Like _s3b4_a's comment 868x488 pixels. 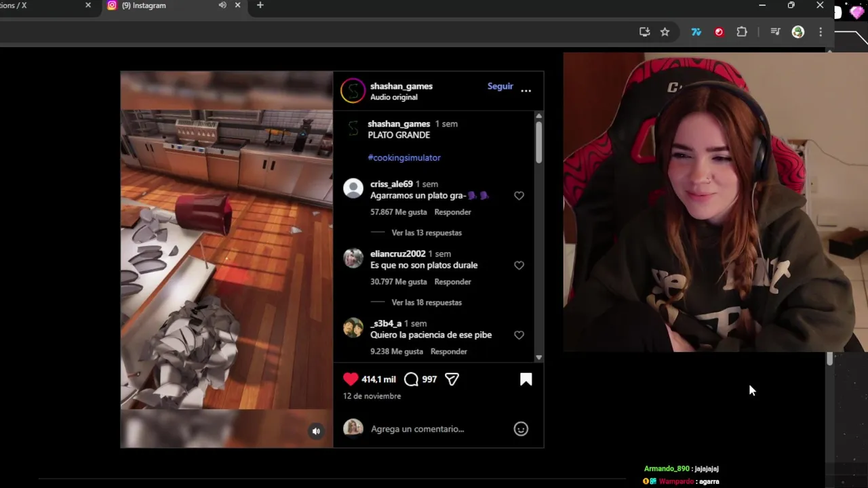pos(519,335)
